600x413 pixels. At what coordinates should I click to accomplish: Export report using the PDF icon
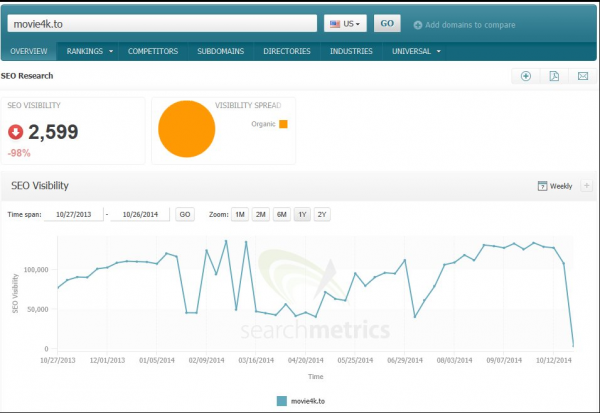pyautogui.click(x=554, y=76)
